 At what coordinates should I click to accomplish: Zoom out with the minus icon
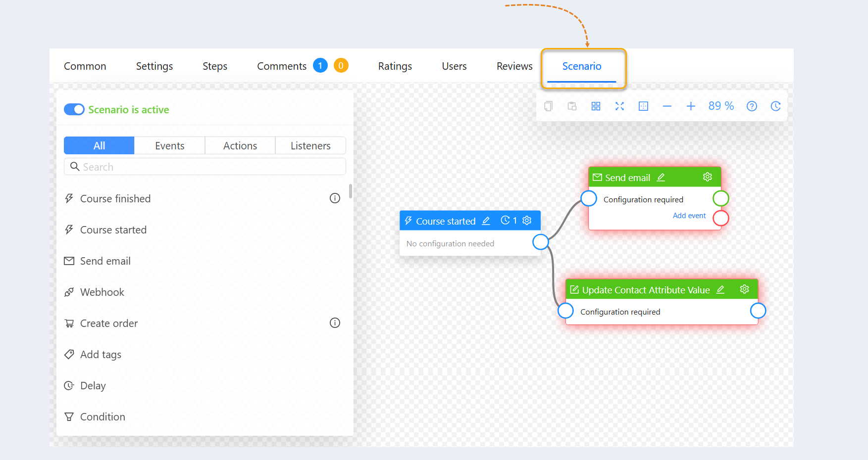coord(667,106)
